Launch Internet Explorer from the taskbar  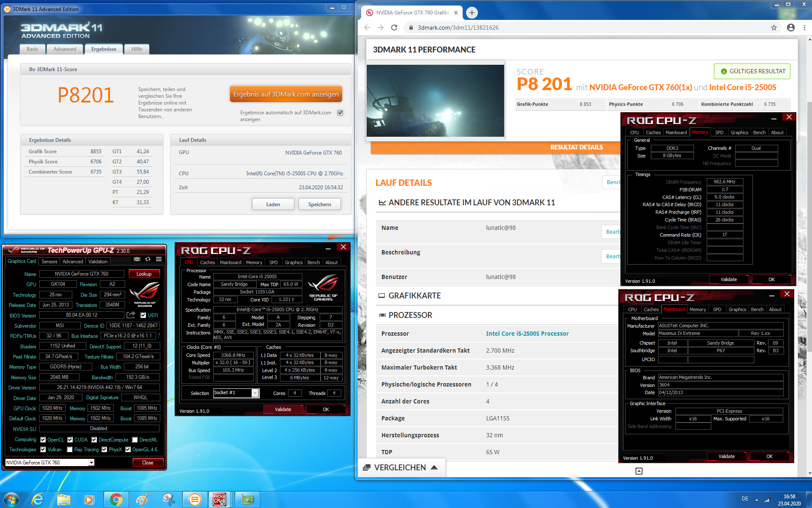38,500
